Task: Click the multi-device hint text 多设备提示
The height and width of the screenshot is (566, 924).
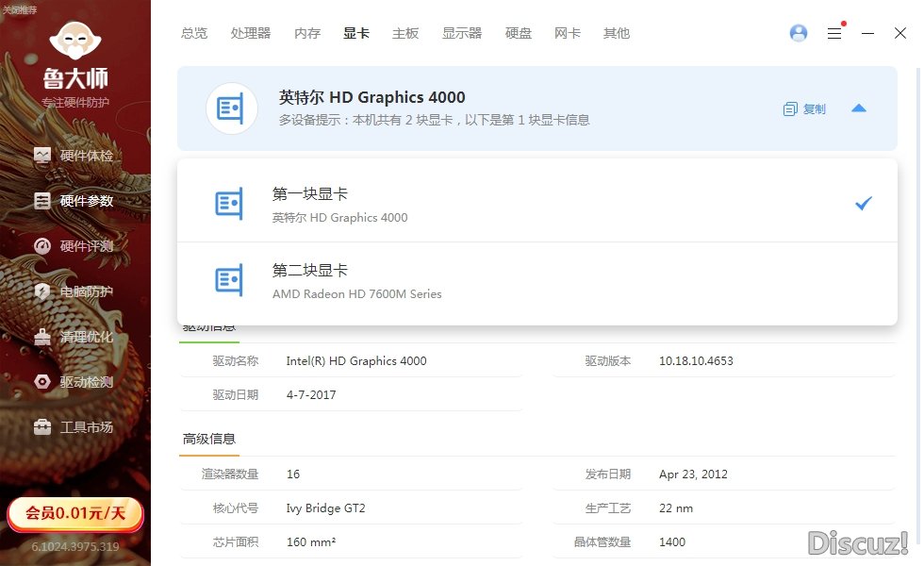Action: coord(435,121)
